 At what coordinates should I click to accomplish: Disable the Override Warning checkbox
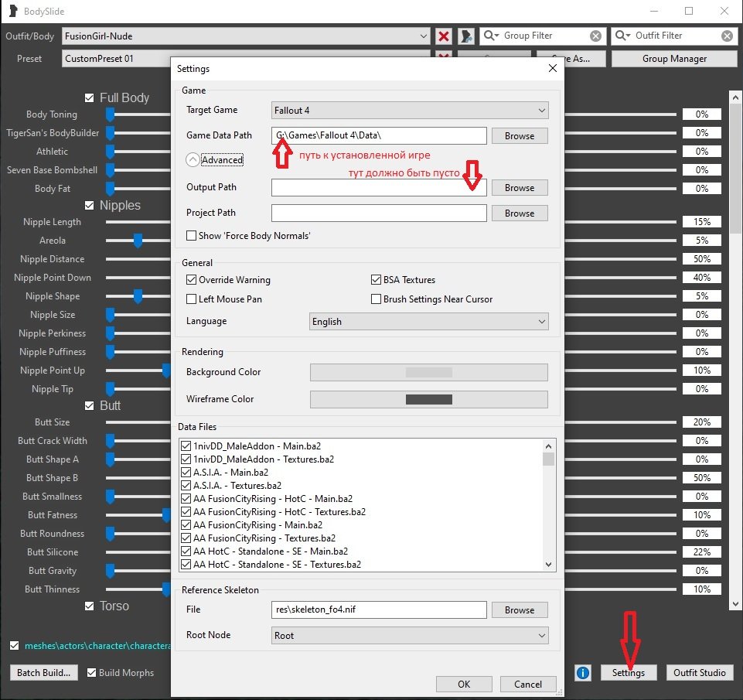(x=192, y=280)
